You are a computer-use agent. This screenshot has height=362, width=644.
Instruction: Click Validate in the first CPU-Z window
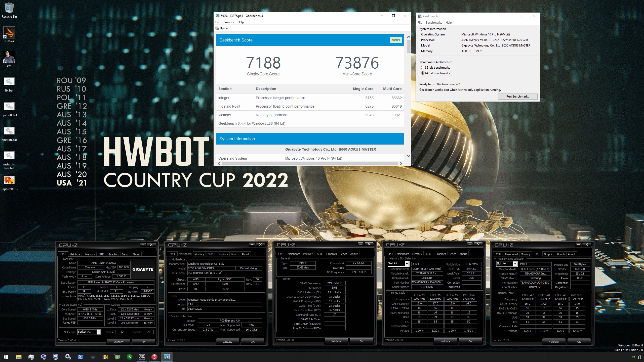point(118,342)
